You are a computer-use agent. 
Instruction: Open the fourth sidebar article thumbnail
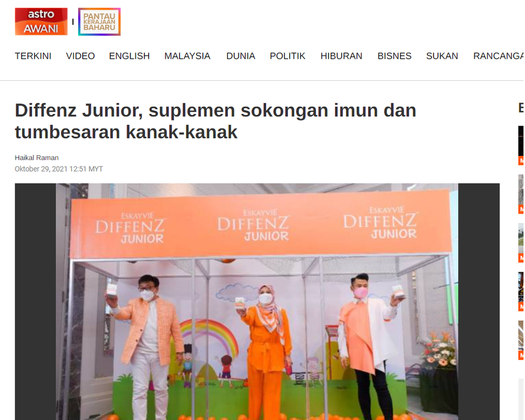point(521,292)
